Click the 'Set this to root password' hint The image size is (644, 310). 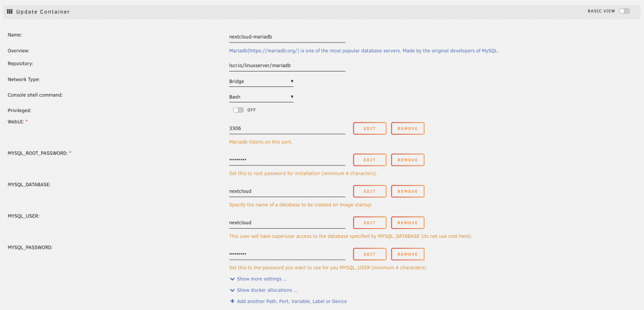point(303,173)
